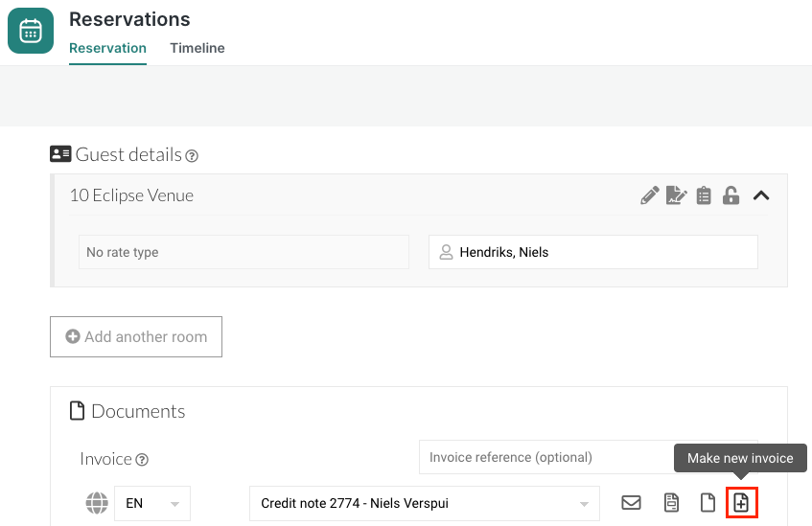
Task: Click the Hendriks, Niels guest field
Action: pyautogui.click(x=592, y=252)
